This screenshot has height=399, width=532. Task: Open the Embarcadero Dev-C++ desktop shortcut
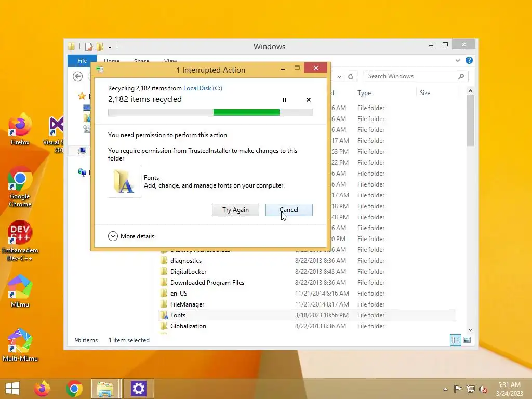pos(20,241)
